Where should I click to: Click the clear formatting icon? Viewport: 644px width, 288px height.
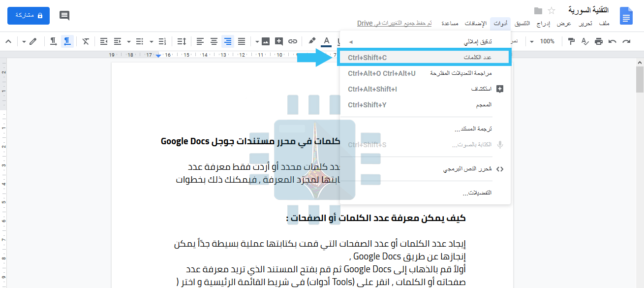(x=86, y=41)
